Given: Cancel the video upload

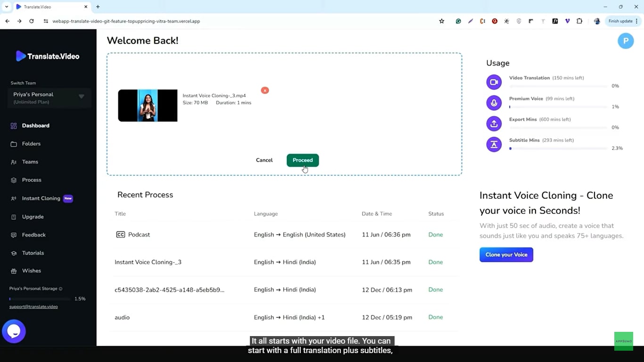Looking at the screenshot, I should (264, 160).
